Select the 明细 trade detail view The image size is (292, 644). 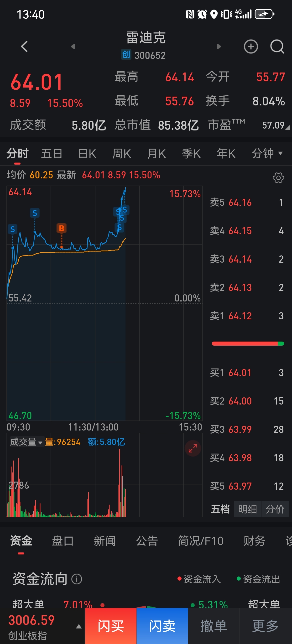point(247,509)
